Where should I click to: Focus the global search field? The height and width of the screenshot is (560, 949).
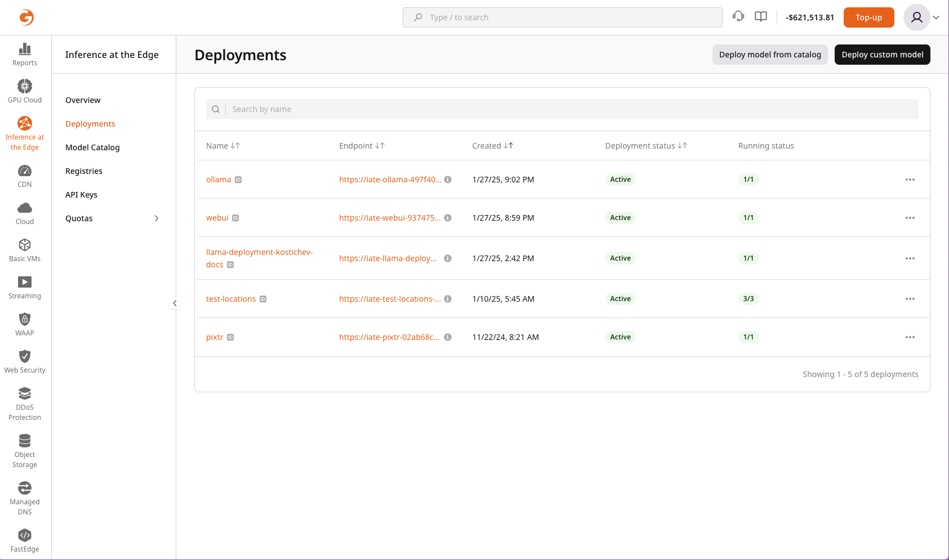(x=563, y=17)
